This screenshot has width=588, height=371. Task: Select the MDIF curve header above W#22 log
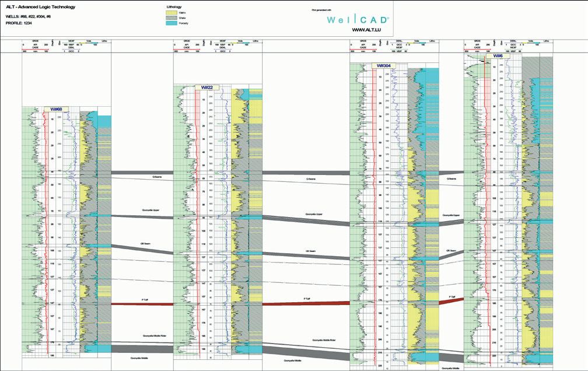[x=224, y=40]
